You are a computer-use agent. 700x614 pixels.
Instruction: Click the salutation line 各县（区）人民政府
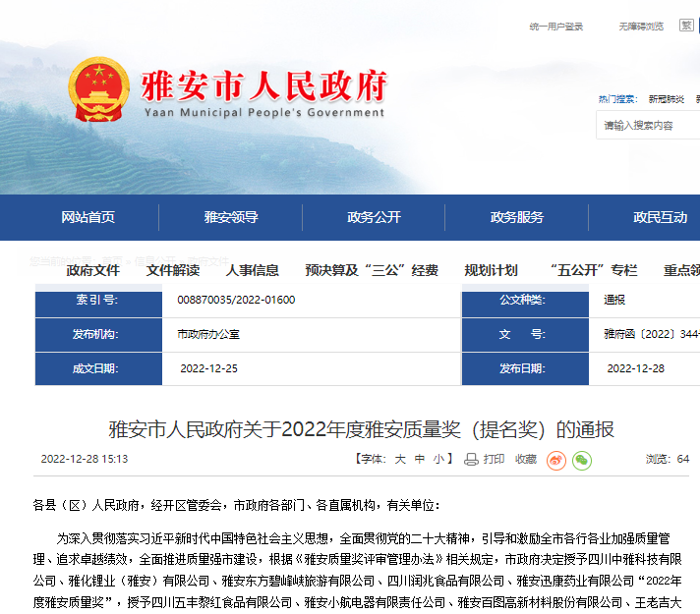[x=237, y=506]
